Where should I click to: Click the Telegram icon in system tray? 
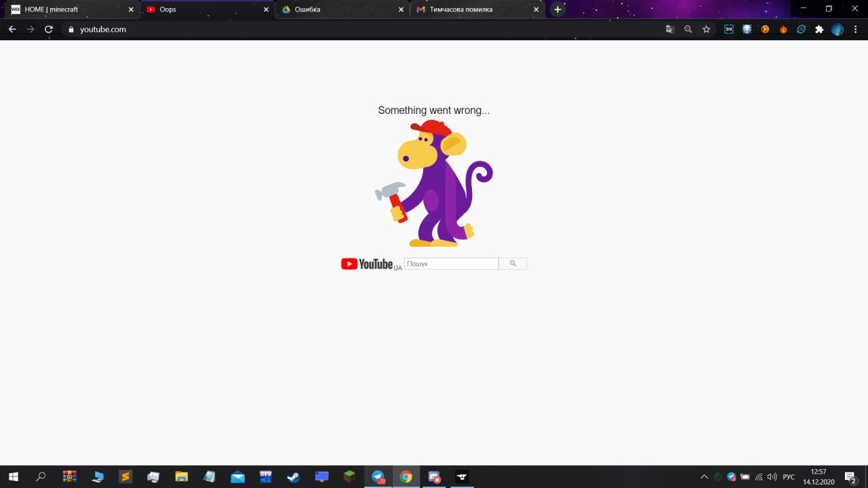(x=731, y=477)
